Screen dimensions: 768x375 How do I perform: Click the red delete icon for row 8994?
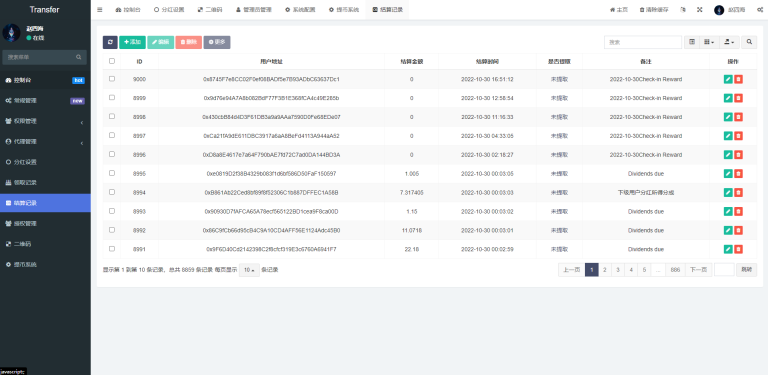tap(739, 192)
